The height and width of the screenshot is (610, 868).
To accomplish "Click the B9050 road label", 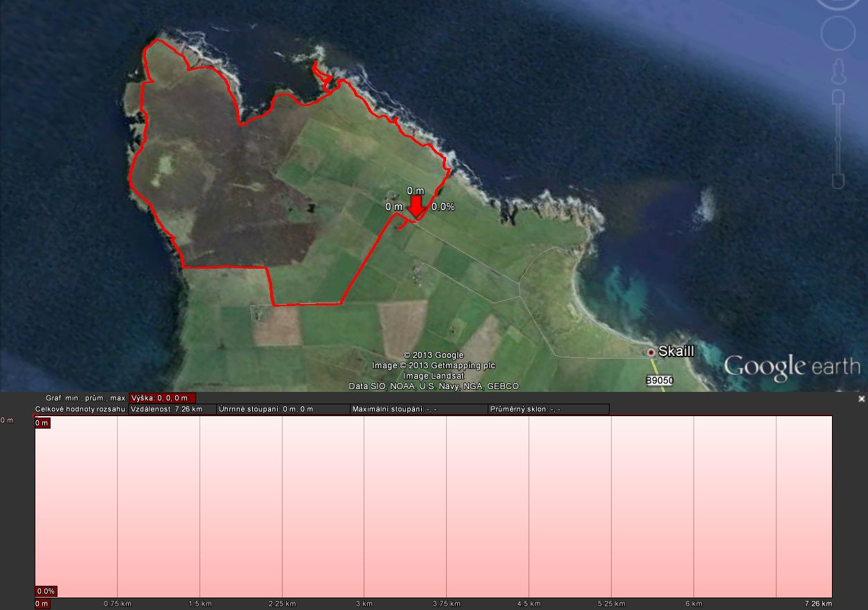I will (659, 381).
